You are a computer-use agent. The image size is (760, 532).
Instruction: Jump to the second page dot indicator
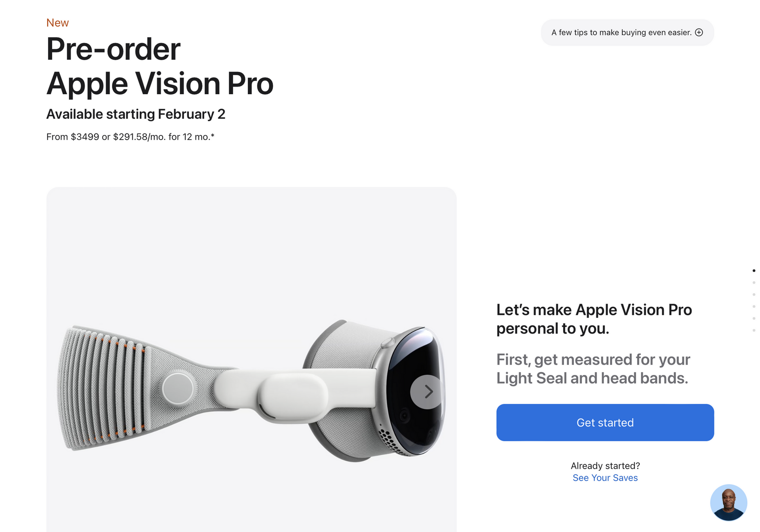pyautogui.click(x=754, y=283)
